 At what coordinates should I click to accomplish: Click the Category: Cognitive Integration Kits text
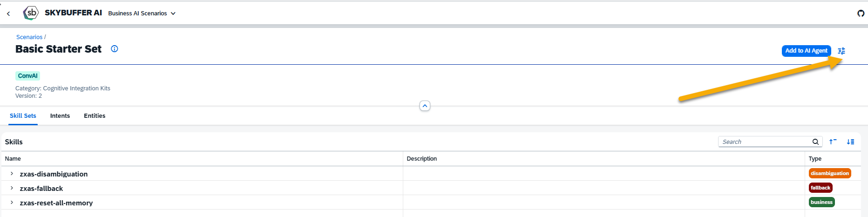tap(63, 88)
